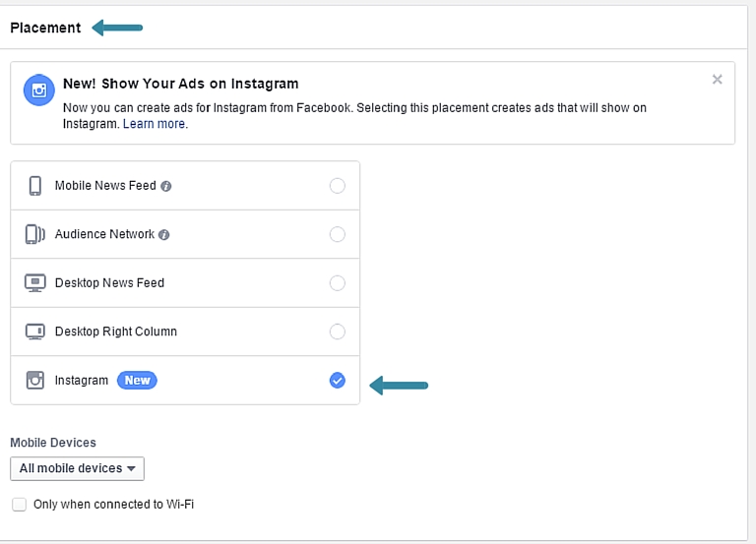The width and height of the screenshot is (756, 544).
Task: Click the Desktop News Feed label
Action: click(109, 283)
